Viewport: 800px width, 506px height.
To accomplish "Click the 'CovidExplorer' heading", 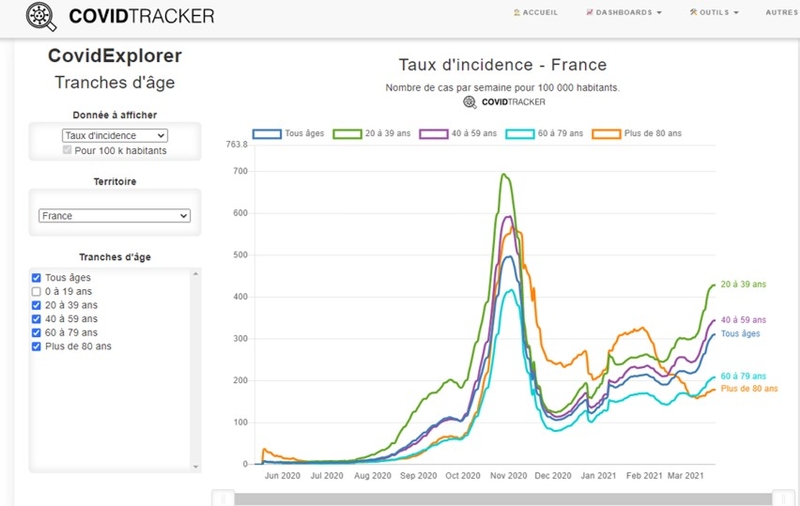I will (115, 56).
